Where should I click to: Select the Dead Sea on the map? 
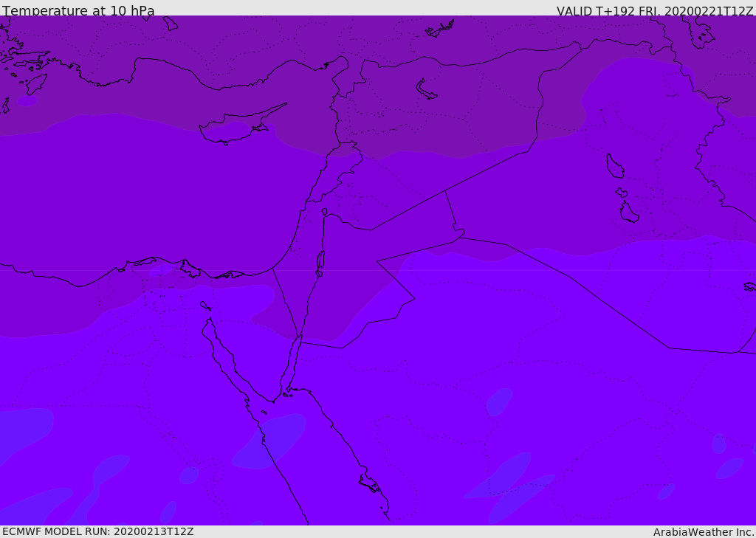pyautogui.click(x=320, y=260)
